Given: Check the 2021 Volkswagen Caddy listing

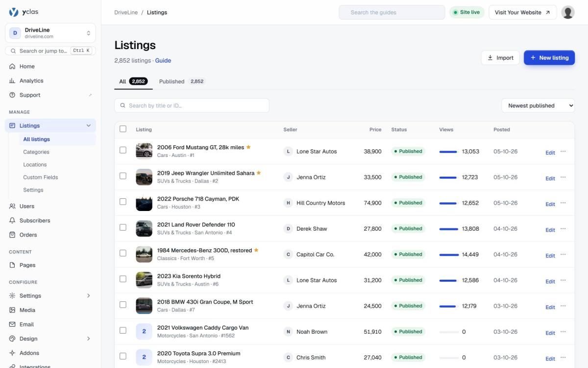Looking at the screenshot, I should point(123,330).
